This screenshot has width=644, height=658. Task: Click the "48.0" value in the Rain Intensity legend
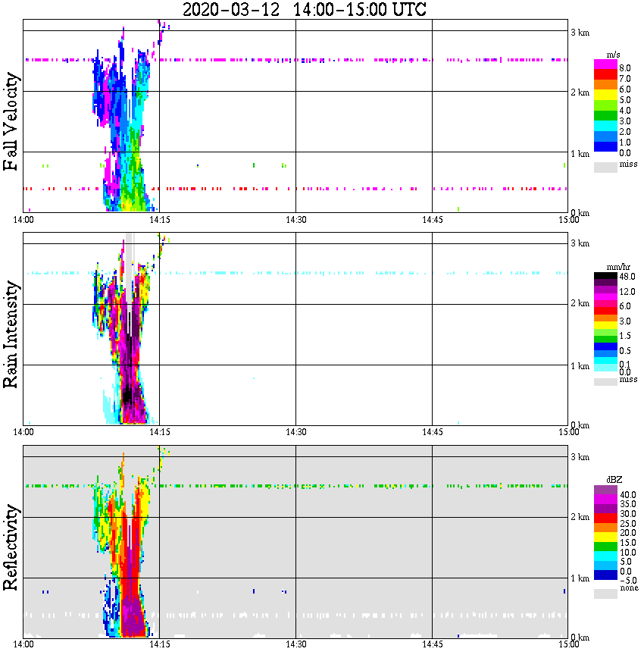(627, 277)
